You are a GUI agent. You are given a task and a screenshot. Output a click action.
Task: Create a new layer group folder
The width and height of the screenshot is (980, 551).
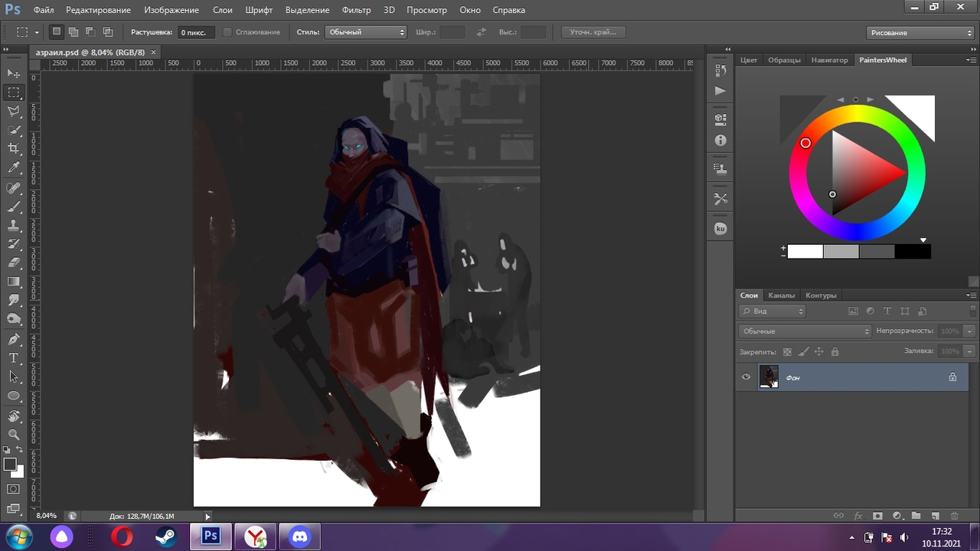pos(916,516)
